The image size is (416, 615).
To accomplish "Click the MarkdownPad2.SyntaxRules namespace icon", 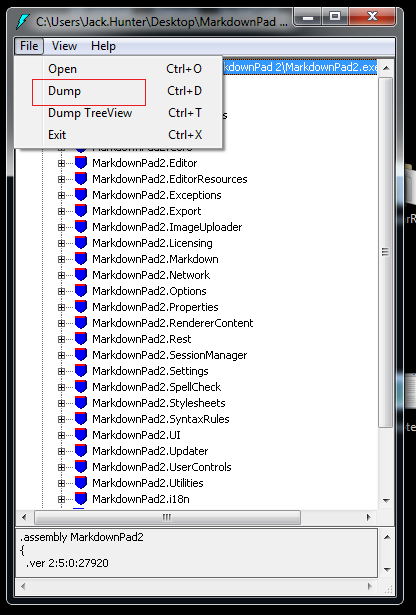I will coord(81,419).
